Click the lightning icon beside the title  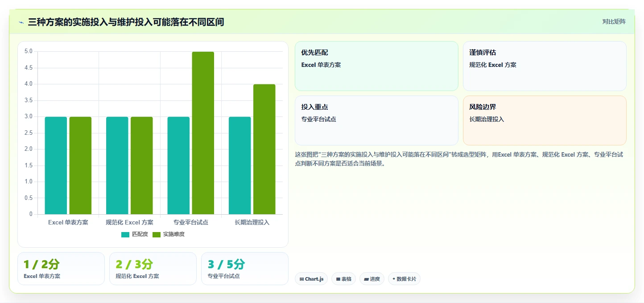[x=21, y=22]
